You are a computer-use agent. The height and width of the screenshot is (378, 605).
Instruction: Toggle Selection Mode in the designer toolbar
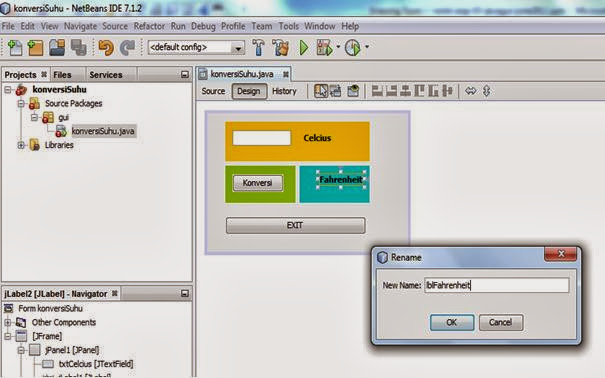coord(321,91)
